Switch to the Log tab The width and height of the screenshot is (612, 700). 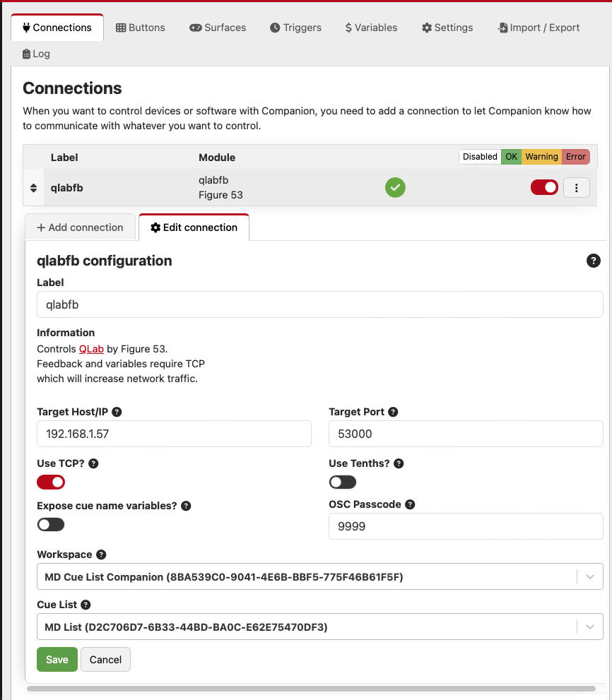(x=35, y=53)
